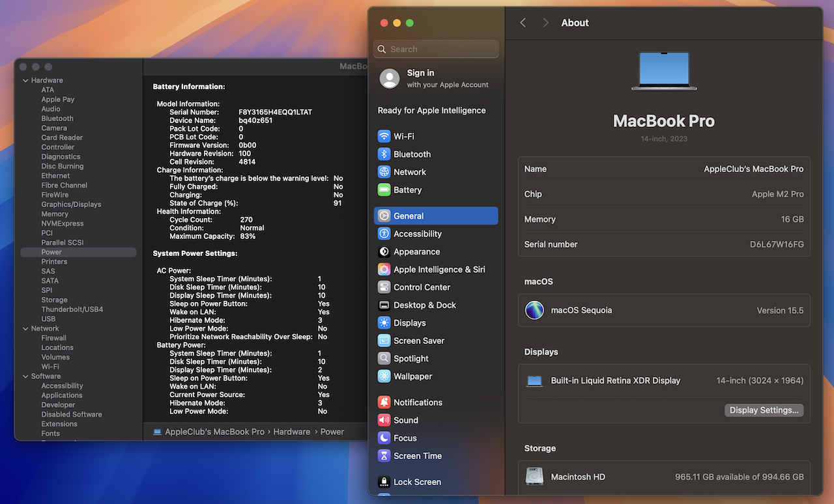Click the macOS Sequoia version row

tap(663, 311)
